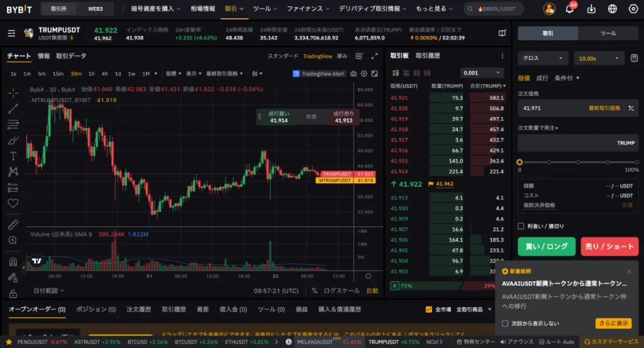The image size is (644, 348).
Task: Expand the 0.001 price grouping dropdown
Action: point(482,73)
